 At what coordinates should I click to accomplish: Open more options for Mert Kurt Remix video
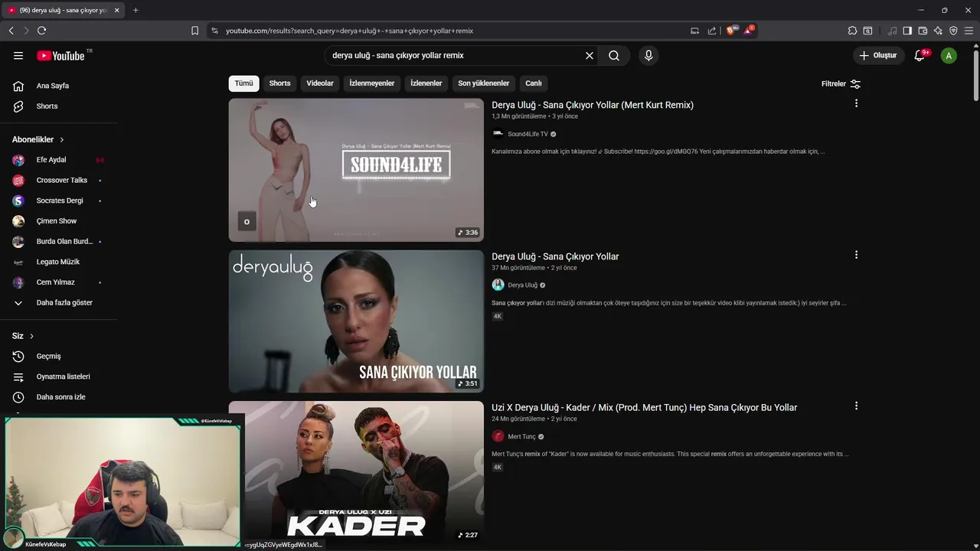tap(856, 103)
